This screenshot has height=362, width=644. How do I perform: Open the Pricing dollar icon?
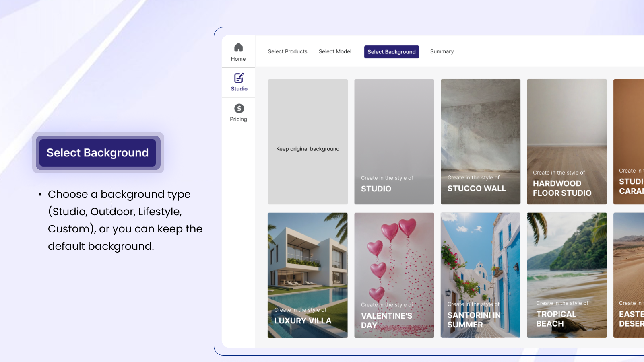239,108
